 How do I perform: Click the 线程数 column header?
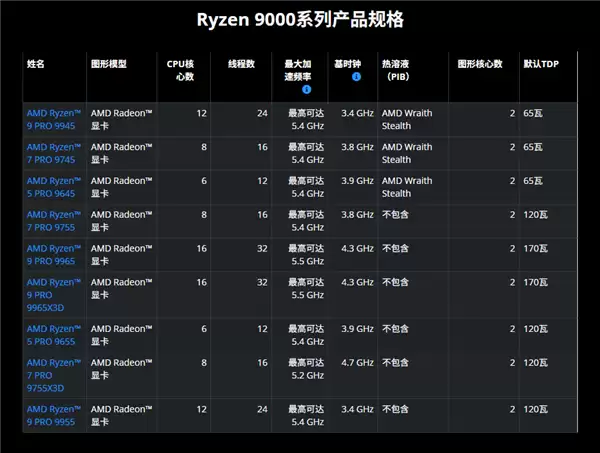tap(241, 64)
